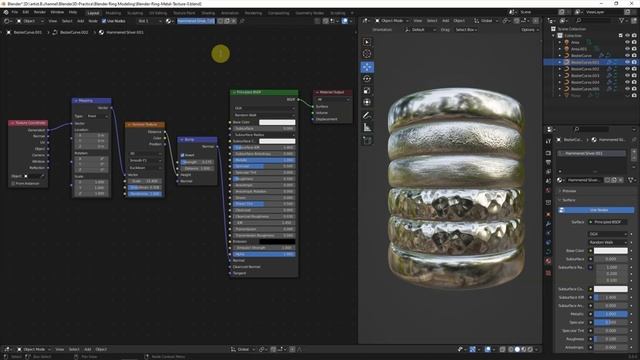Image resolution: width=640 pixels, height=360 pixels.
Task: Select the Select Box tool in viewport toolbar
Action: [x=367, y=42]
